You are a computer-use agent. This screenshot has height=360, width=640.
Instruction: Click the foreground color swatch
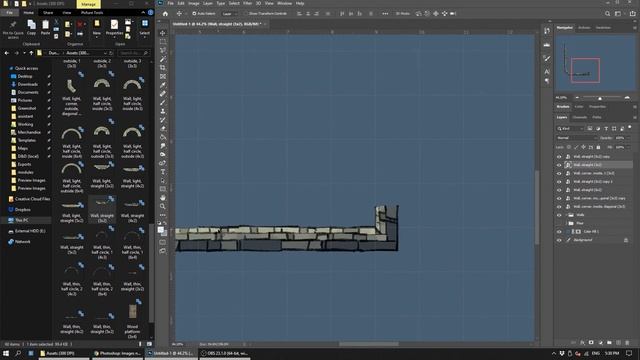(x=161, y=230)
